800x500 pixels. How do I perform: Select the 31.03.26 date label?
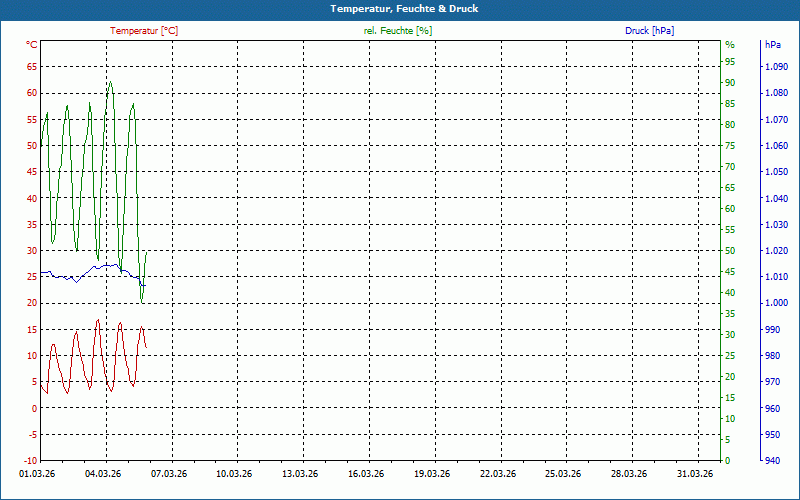coord(695,474)
